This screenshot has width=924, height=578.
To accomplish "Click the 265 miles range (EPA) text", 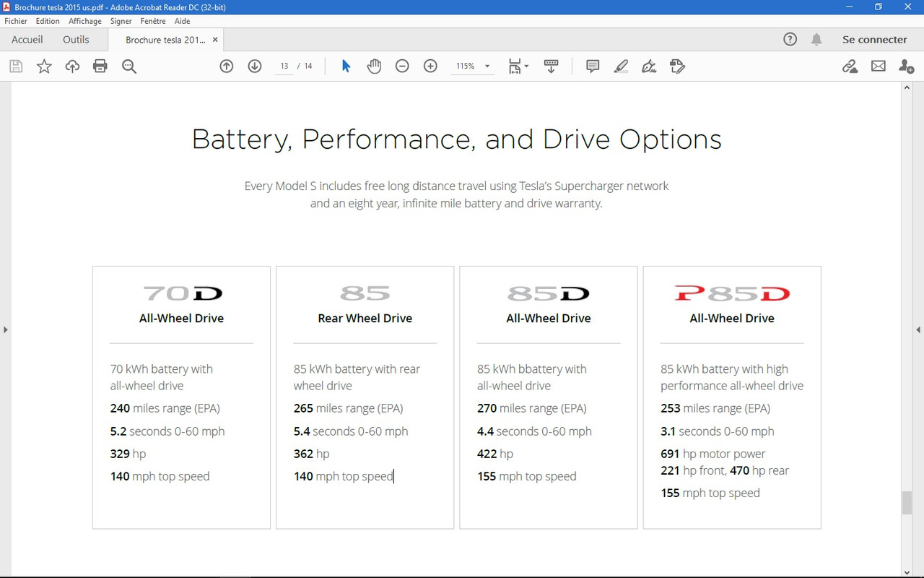I will [x=349, y=408].
